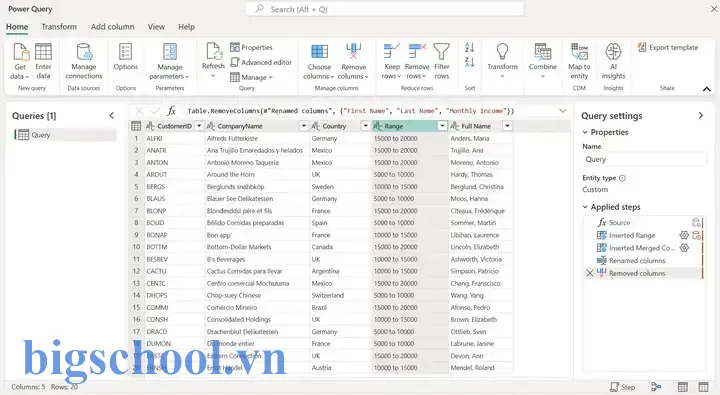Collapse the ribbon with the chevron
The height and width of the screenshot is (395, 720).
pos(707,89)
